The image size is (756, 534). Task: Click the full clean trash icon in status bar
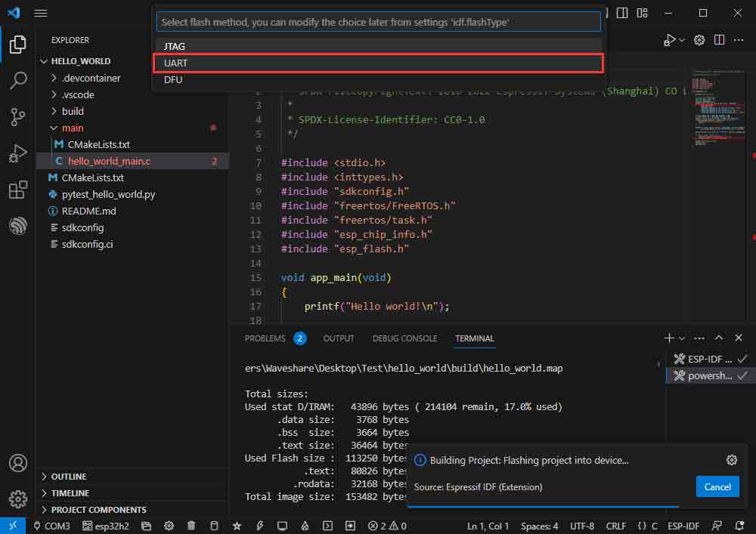pyautogui.click(x=191, y=526)
